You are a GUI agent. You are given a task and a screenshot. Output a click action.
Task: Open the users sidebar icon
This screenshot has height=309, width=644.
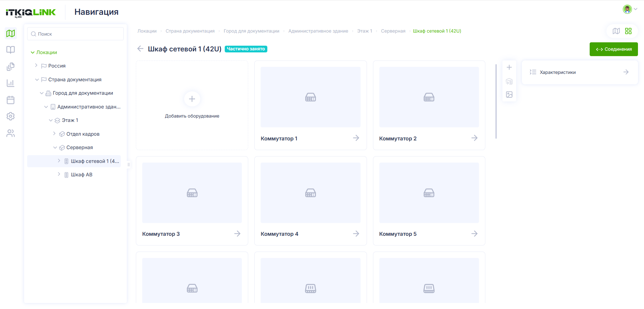[11, 133]
